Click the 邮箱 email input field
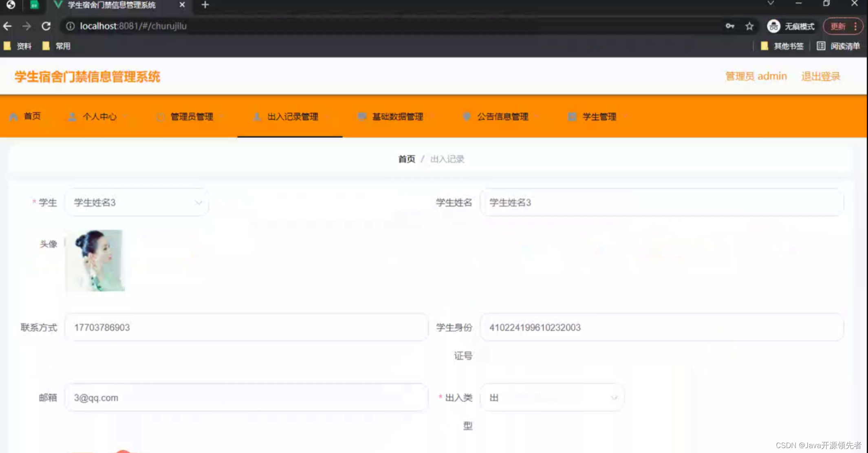 point(246,398)
